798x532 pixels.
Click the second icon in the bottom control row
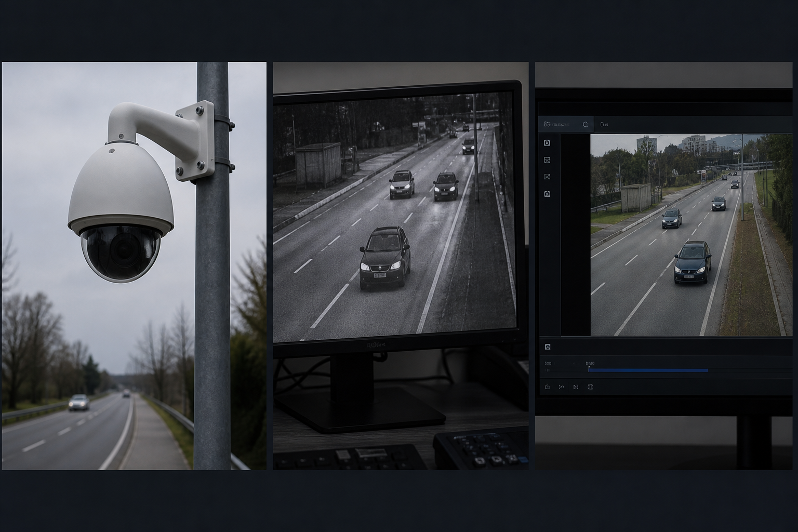[561, 387]
